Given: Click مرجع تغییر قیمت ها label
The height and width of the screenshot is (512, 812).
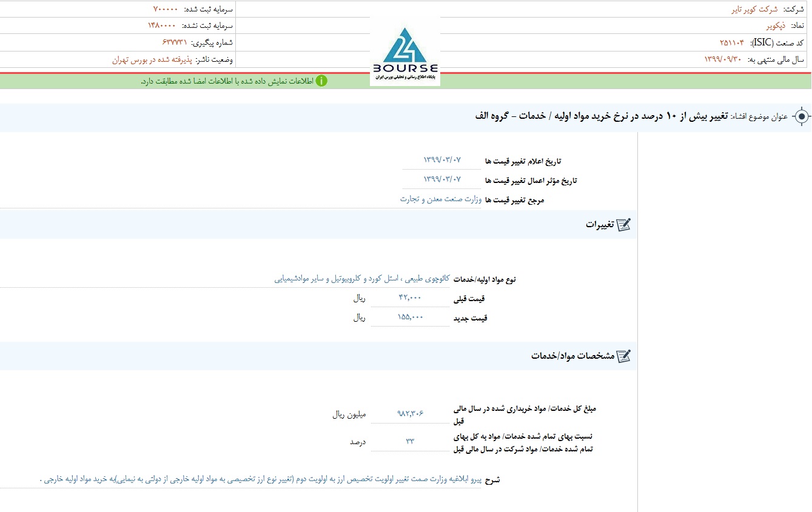Looking at the screenshot, I should click(515, 199).
